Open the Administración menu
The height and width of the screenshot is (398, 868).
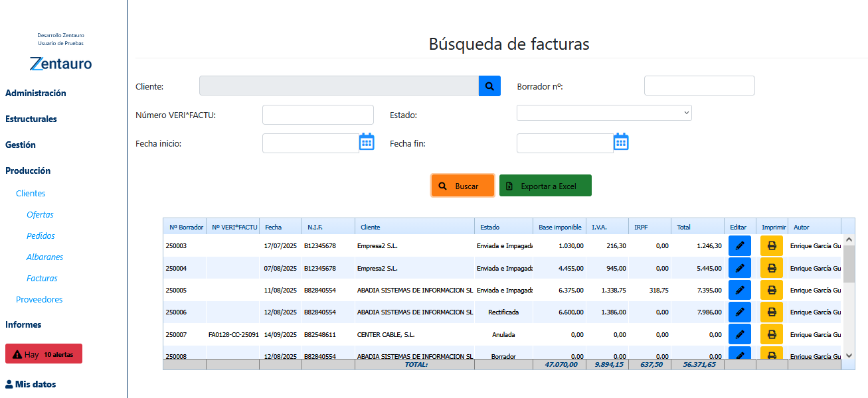click(36, 93)
